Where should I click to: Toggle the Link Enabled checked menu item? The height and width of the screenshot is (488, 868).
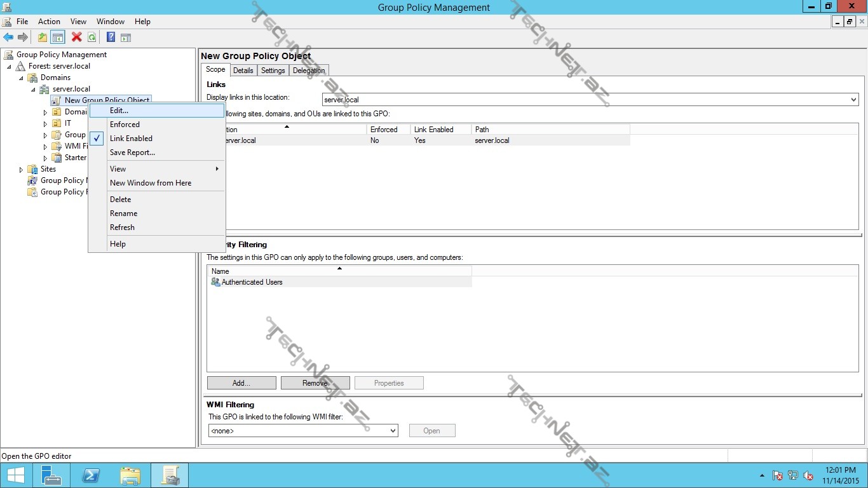(x=131, y=139)
